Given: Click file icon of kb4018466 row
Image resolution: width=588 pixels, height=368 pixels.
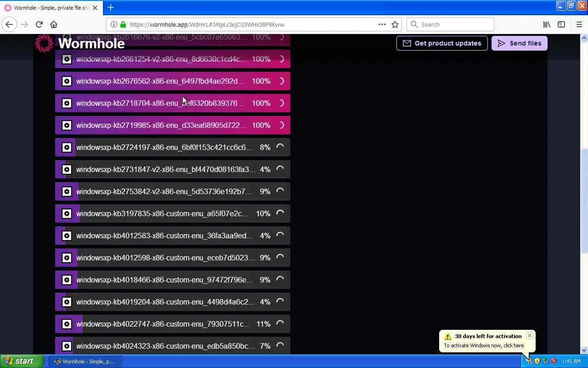Looking at the screenshot, I should click(x=67, y=280).
